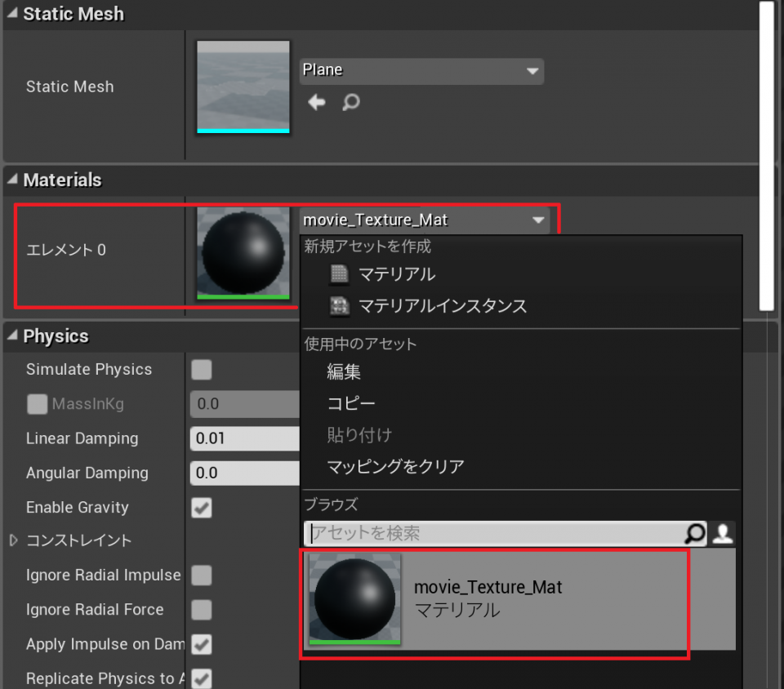Click the details panel vertical scrollbar
This screenshot has height=689, width=784.
767,156
